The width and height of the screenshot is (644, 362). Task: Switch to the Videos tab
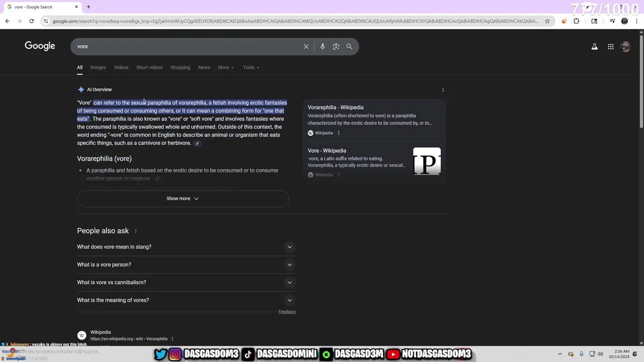tap(121, 67)
